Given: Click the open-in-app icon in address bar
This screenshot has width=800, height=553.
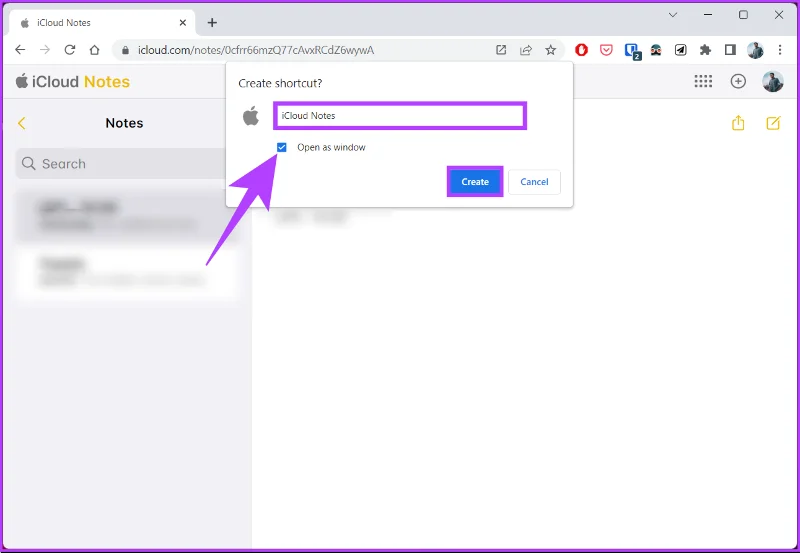Looking at the screenshot, I should (x=501, y=49).
